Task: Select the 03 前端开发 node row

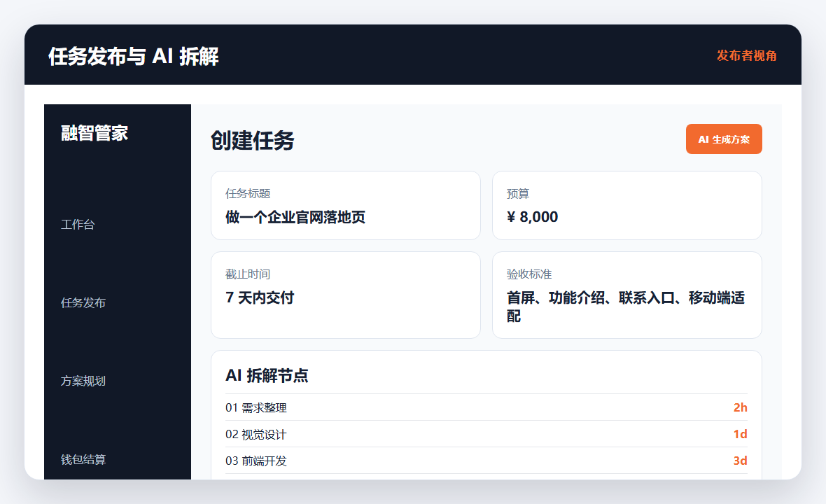Action: 486,461
